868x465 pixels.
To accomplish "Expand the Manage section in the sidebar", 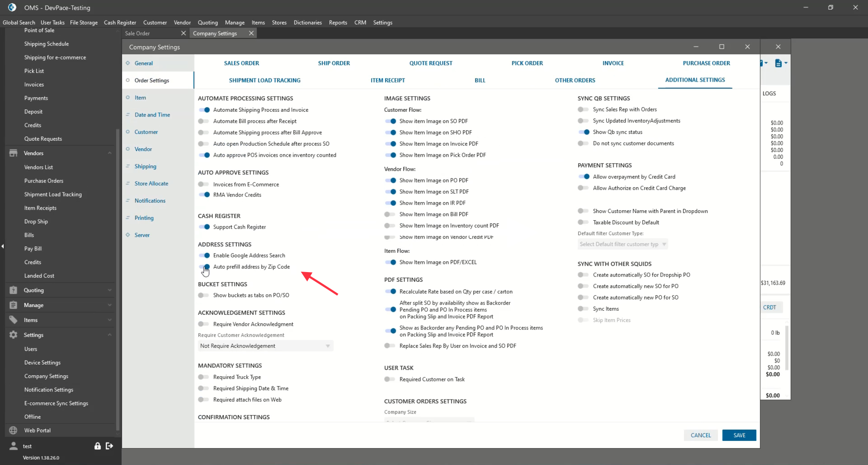I will click(x=60, y=305).
